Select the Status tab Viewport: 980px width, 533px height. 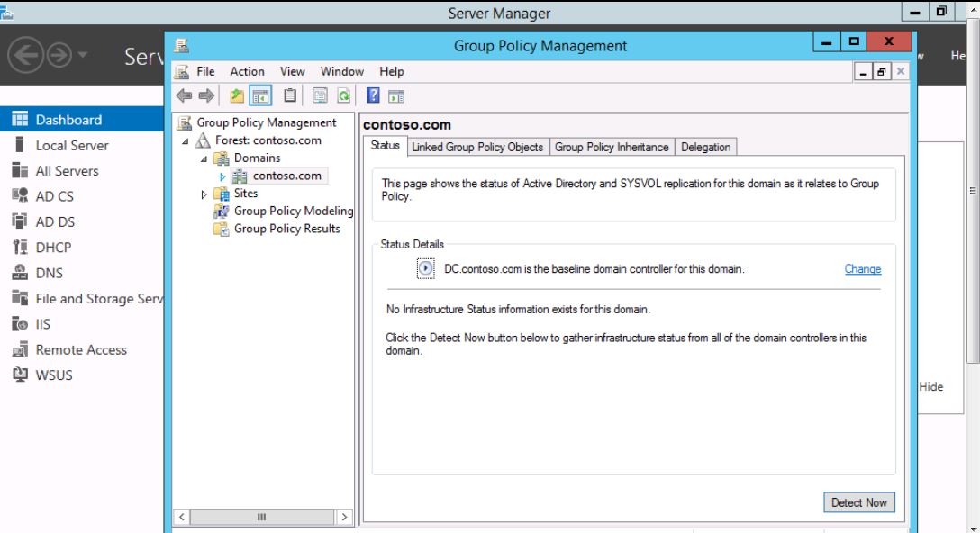pyautogui.click(x=385, y=145)
